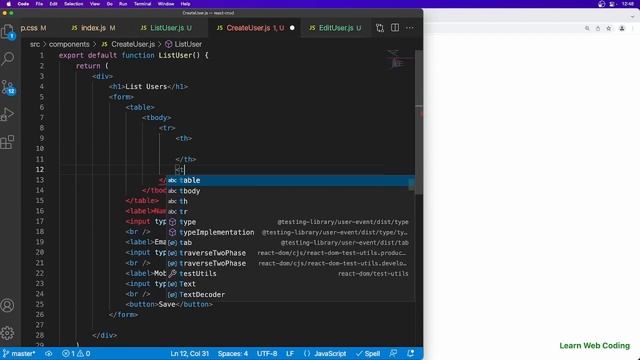Click the eye-shaped icon right of master in the status bar
Screen dimensions: 640x360
coord(49,353)
